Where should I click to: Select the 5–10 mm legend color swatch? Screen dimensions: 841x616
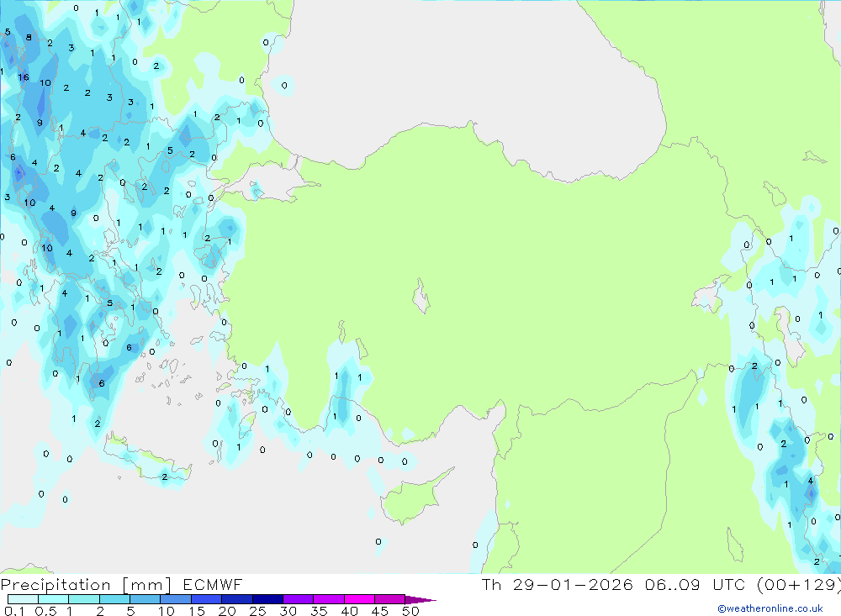point(145,599)
